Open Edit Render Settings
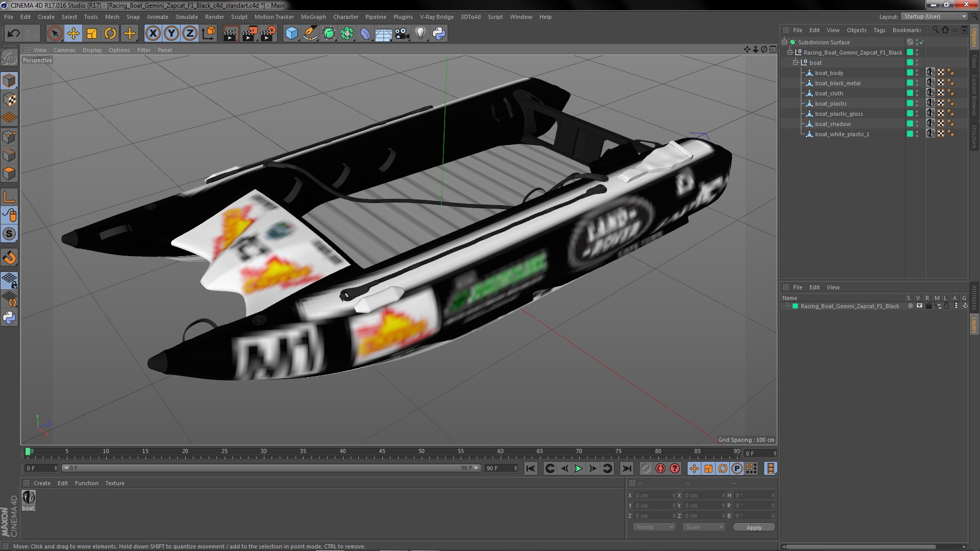 coord(268,34)
